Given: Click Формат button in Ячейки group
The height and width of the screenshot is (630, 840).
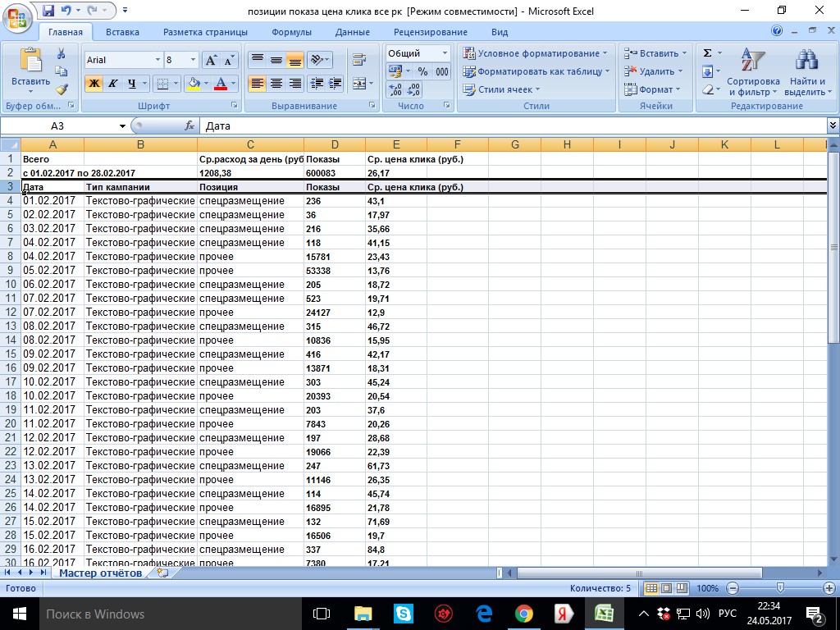Looking at the screenshot, I should 651,89.
